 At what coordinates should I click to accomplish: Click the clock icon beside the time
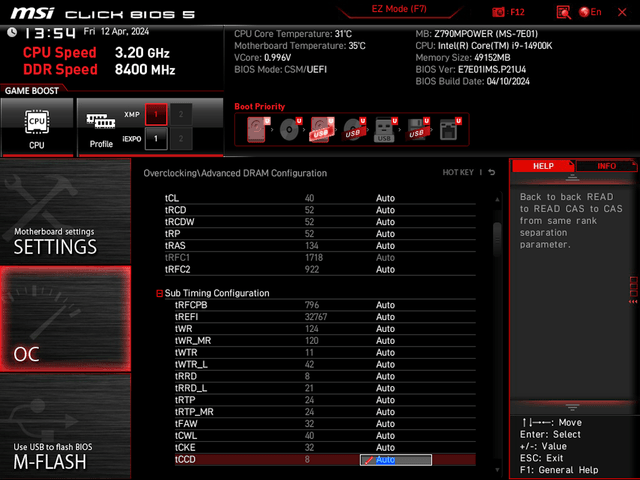(x=12, y=32)
